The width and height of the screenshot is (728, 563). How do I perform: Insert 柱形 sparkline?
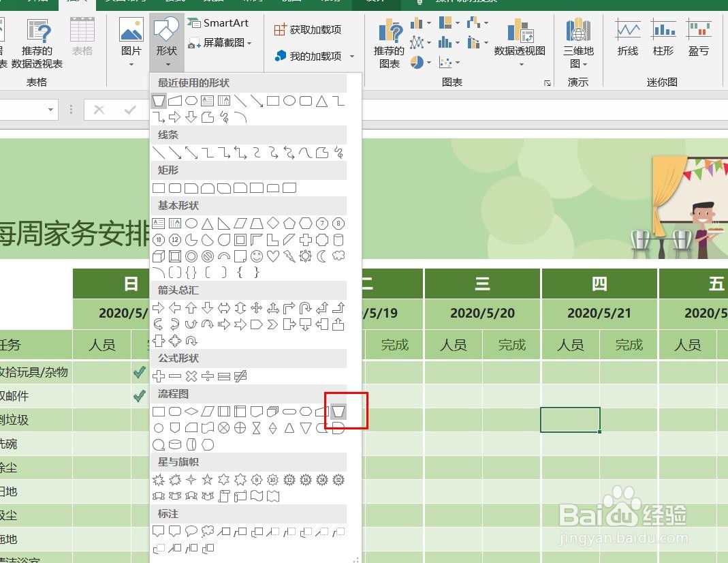(663, 37)
